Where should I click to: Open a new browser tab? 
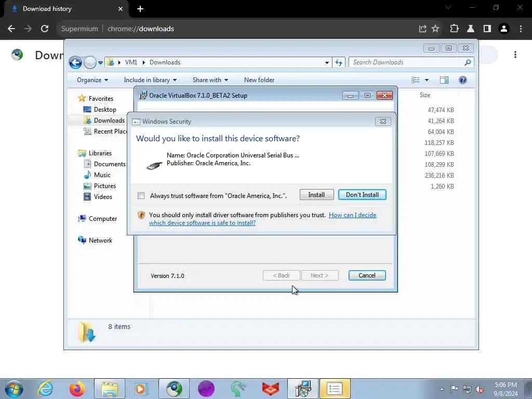[140, 9]
